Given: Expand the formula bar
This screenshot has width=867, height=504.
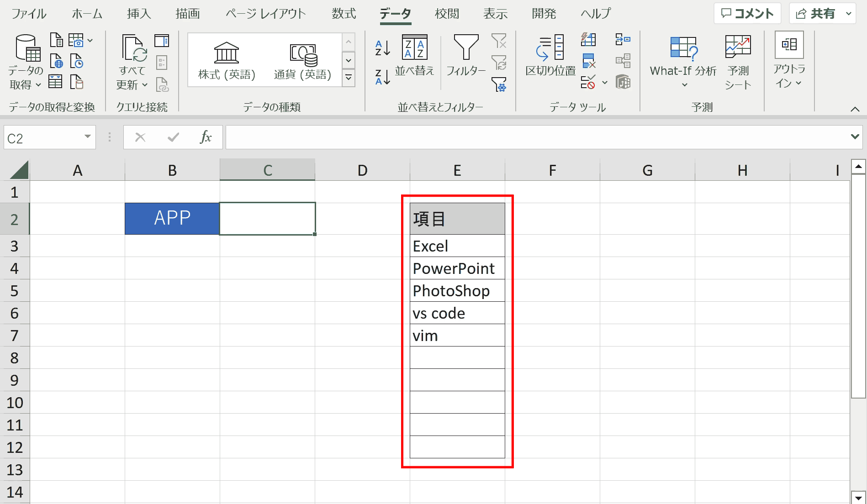Looking at the screenshot, I should [x=855, y=137].
